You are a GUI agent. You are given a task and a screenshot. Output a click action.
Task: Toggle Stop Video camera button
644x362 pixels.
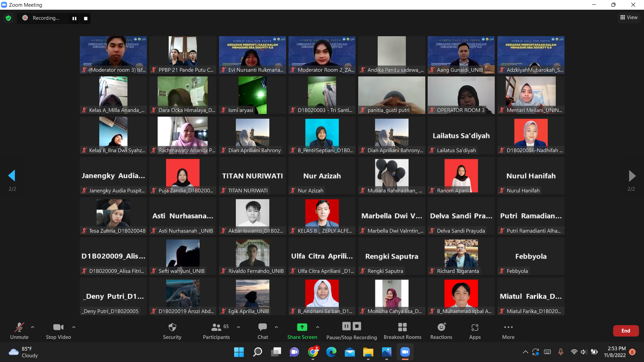tap(58, 330)
